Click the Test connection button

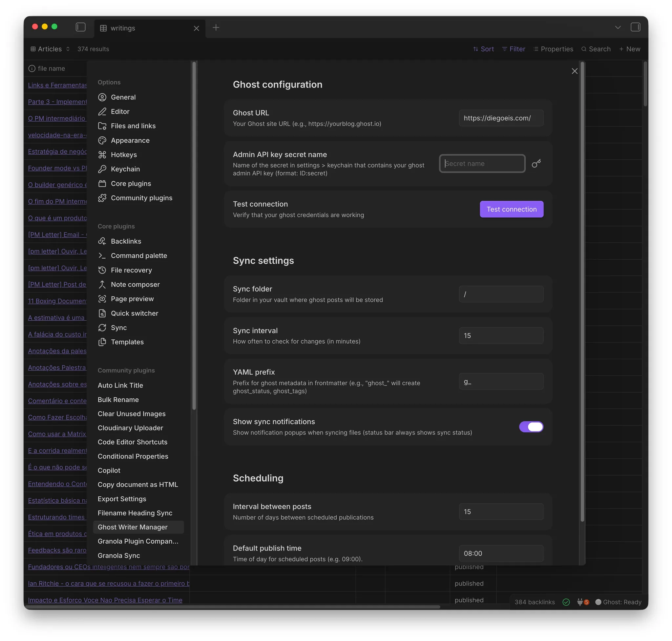[x=512, y=209]
